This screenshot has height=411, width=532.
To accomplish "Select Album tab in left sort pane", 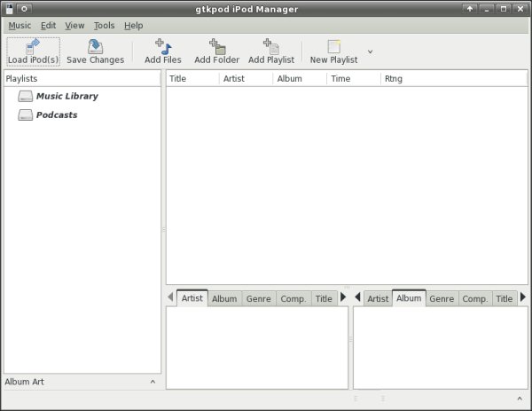I will coord(224,299).
